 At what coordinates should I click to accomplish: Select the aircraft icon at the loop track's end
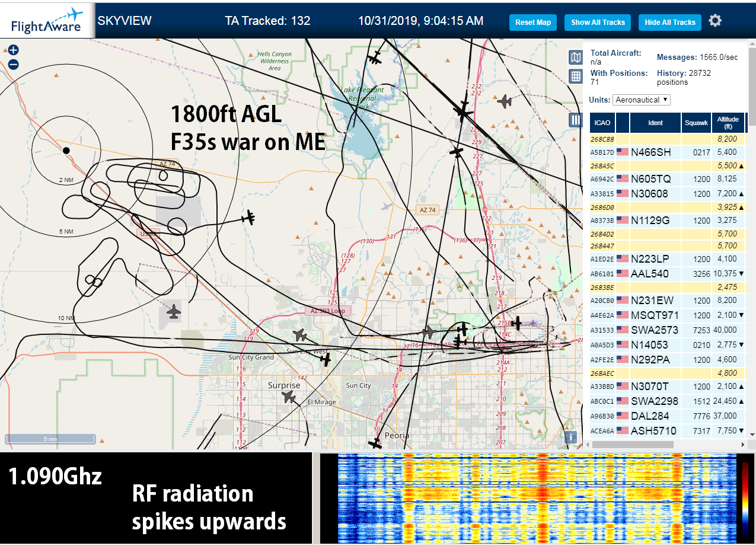[x=248, y=218]
